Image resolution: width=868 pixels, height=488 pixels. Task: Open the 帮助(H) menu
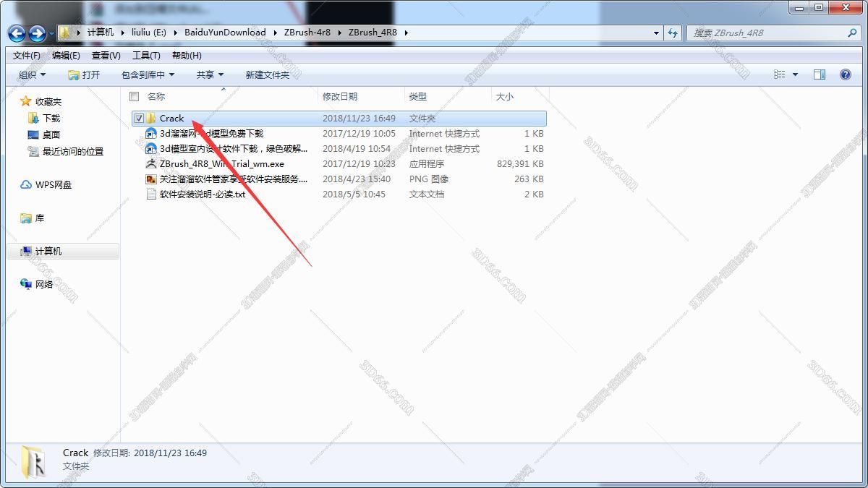tap(187, 56)
